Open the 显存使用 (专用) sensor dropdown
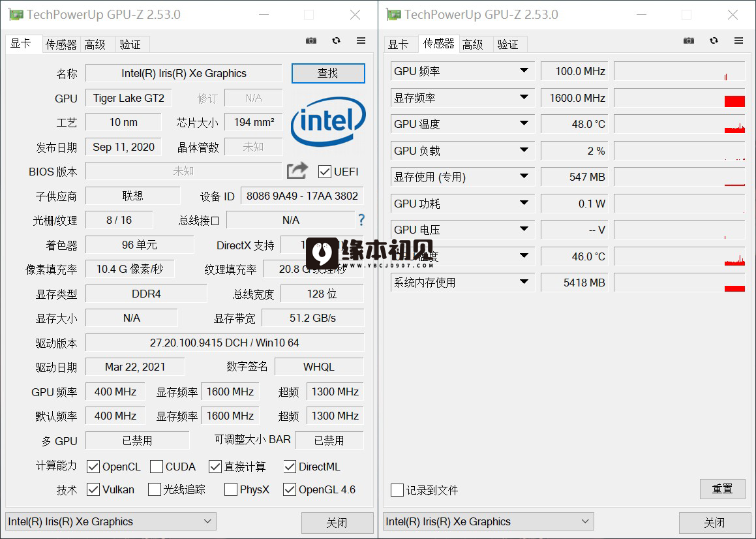The width and height of the screenshot is (756, 539). tap(524, 176)
